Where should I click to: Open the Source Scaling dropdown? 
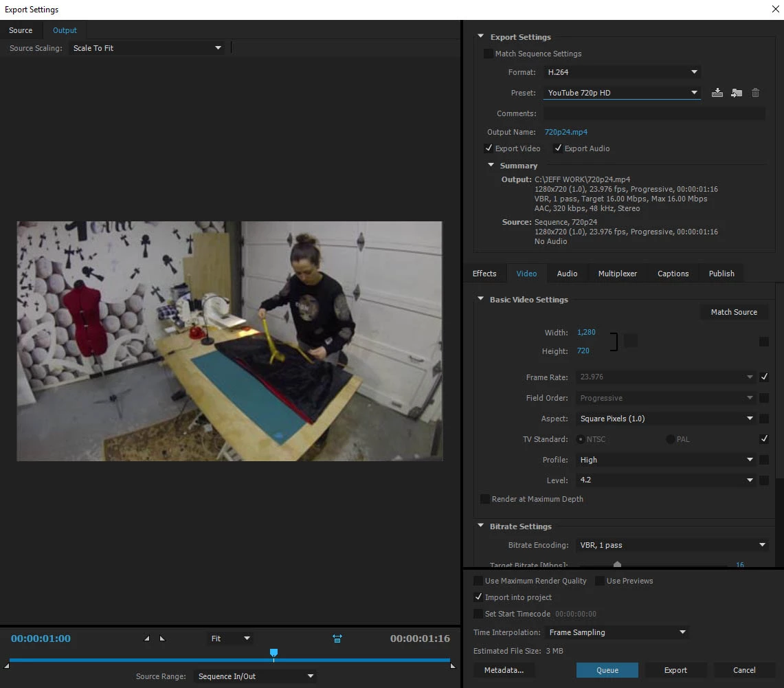(146, 48)
